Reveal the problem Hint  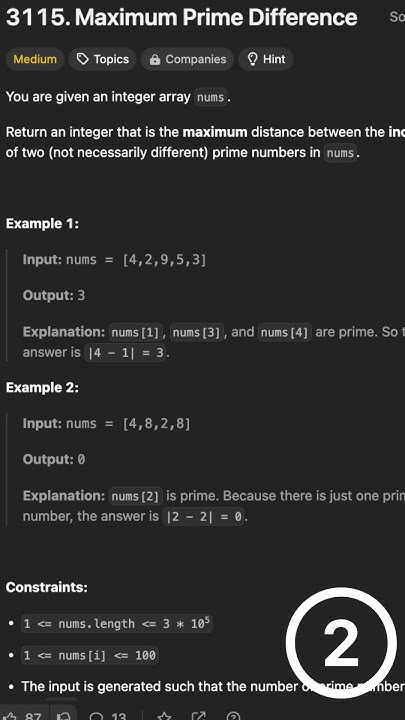coord(266,59)
